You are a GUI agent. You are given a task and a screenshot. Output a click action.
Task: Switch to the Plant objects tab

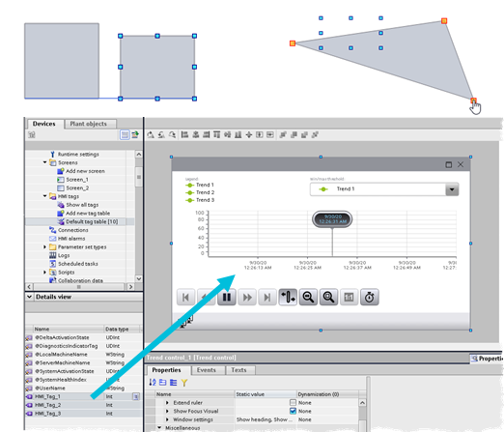pos(88,124)
